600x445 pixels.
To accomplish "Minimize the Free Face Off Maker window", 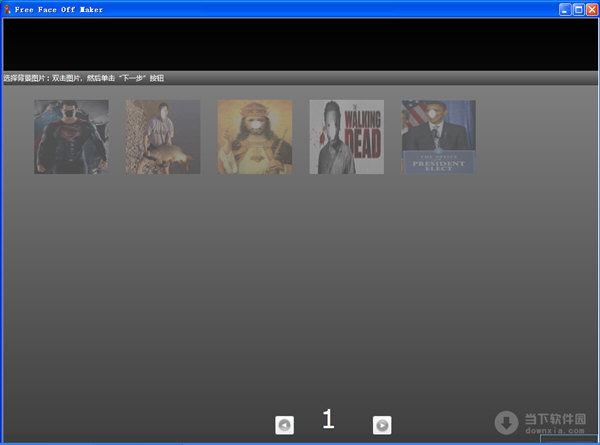I will [565, 10].
